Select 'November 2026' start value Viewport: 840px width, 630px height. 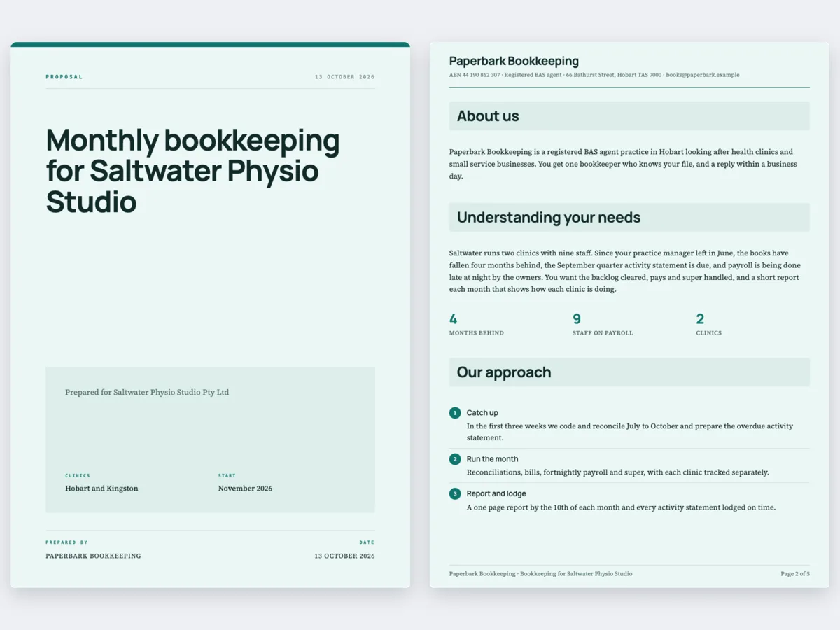245,489
